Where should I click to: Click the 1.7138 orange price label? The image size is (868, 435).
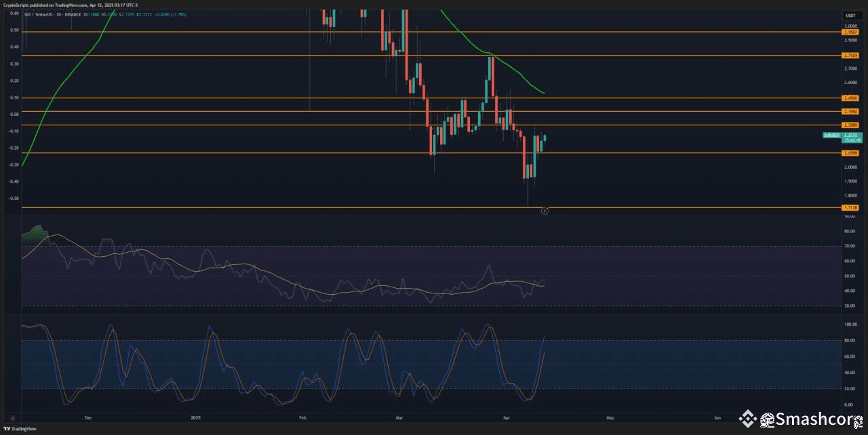click(850, 207)
